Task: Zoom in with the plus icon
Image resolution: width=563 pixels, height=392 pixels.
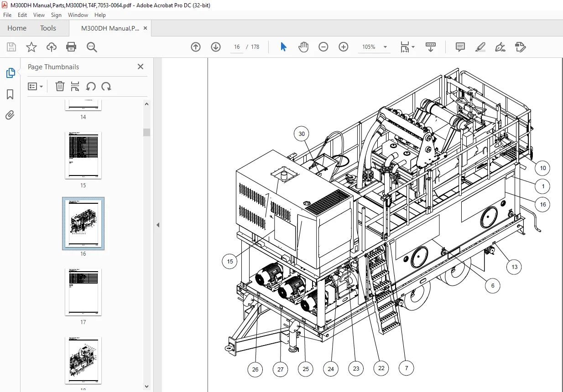Action: (344, 47)
